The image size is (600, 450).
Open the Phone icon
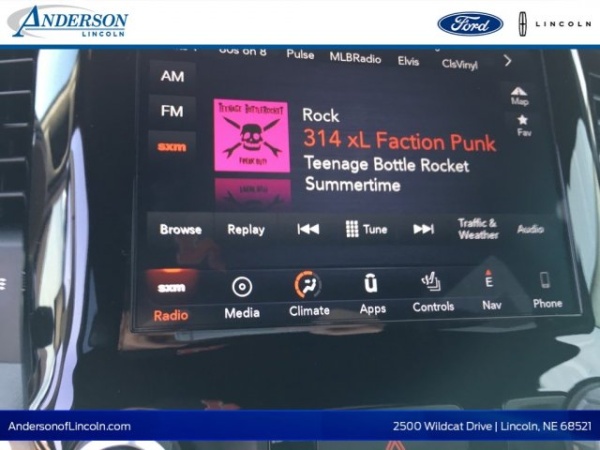point(546,281)
